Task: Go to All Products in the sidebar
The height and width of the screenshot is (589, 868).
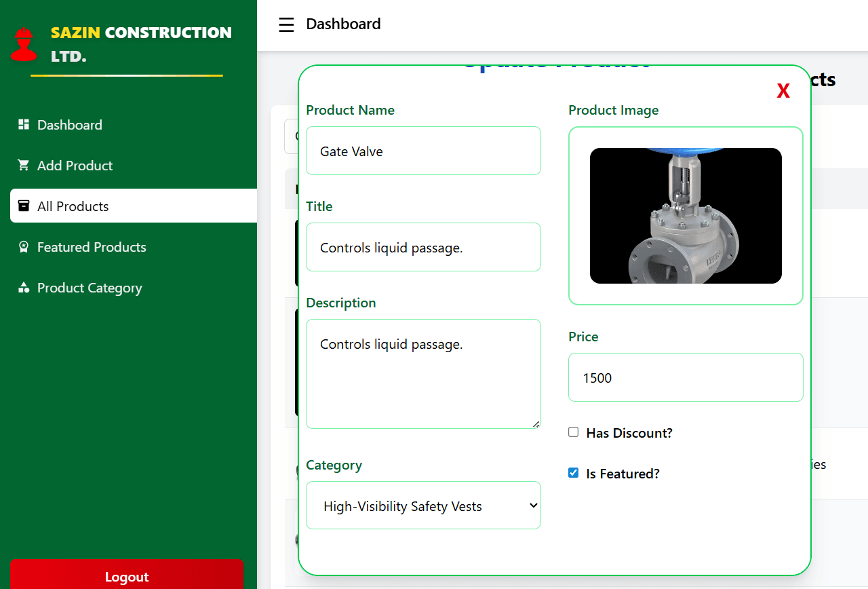Action: pyautogui.click(x=73, y=206)
